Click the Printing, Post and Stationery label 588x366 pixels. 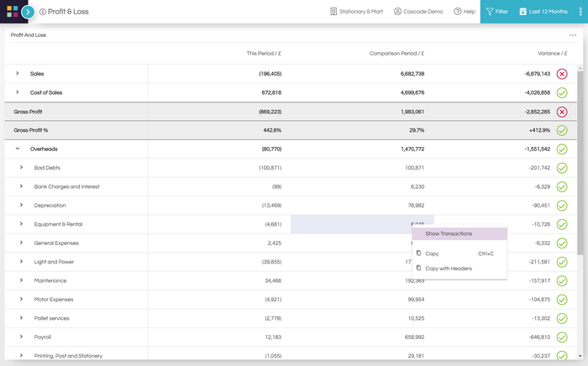click(x=68, y=356)
